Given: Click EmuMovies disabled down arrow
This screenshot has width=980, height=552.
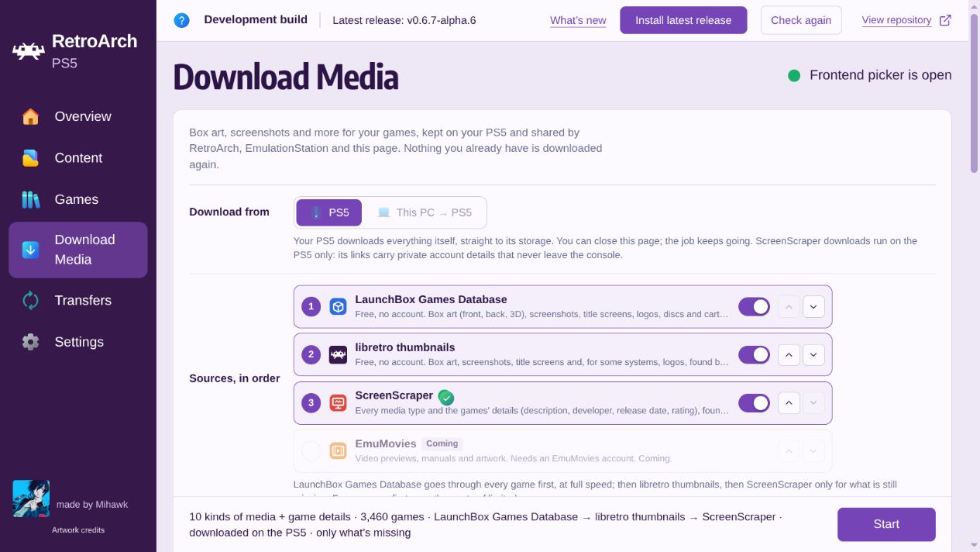Looking at the screenshot, I should (x=813, y=451).
